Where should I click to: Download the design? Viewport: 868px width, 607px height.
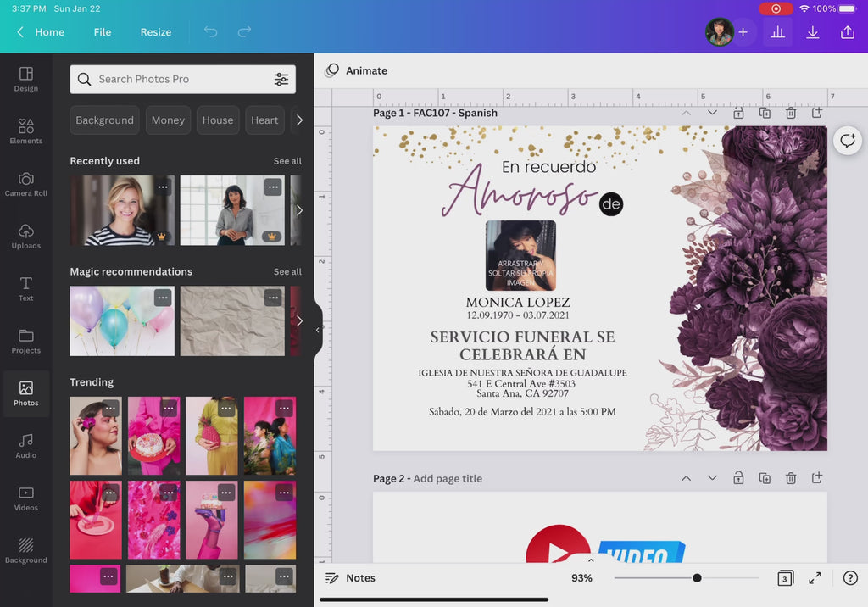click(812, 32)
